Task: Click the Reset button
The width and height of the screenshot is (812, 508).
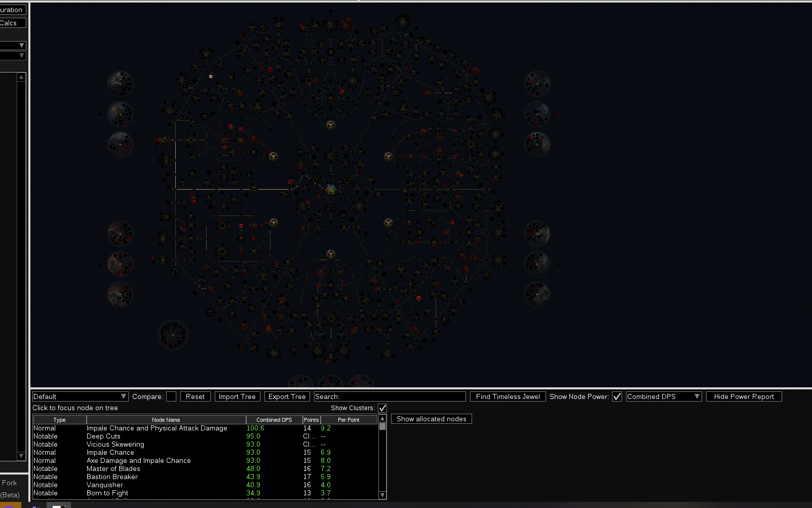Action: point(195,396)
